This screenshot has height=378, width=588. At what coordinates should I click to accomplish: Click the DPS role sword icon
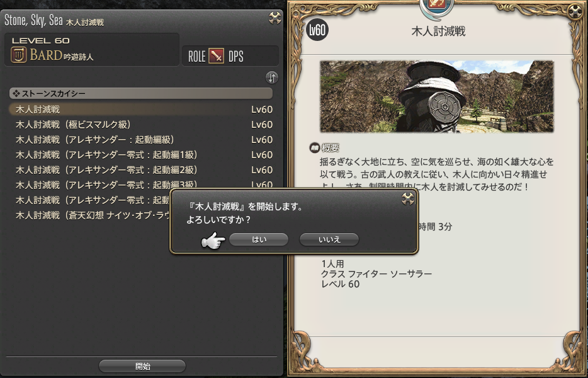click(x=216, y=56)
